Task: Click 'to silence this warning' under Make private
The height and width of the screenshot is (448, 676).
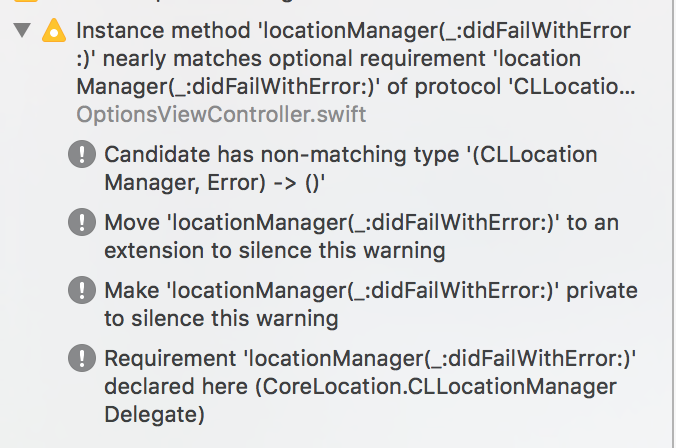Action: tap(221, 319)
